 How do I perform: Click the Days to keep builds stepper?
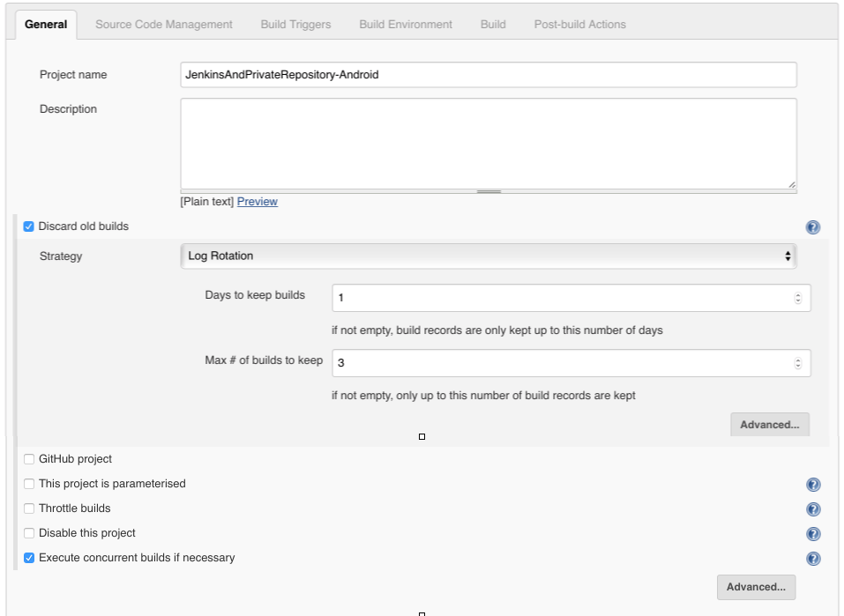coord(798,298)
